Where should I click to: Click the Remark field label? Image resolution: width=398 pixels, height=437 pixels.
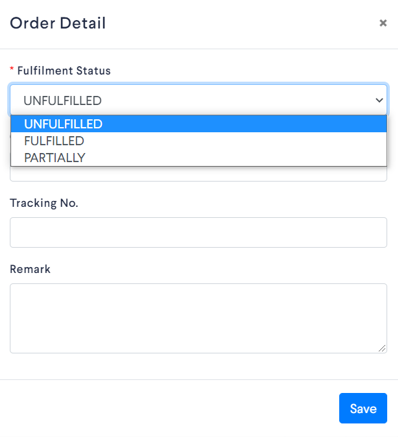pyautogui.click(x=30, y=269)
